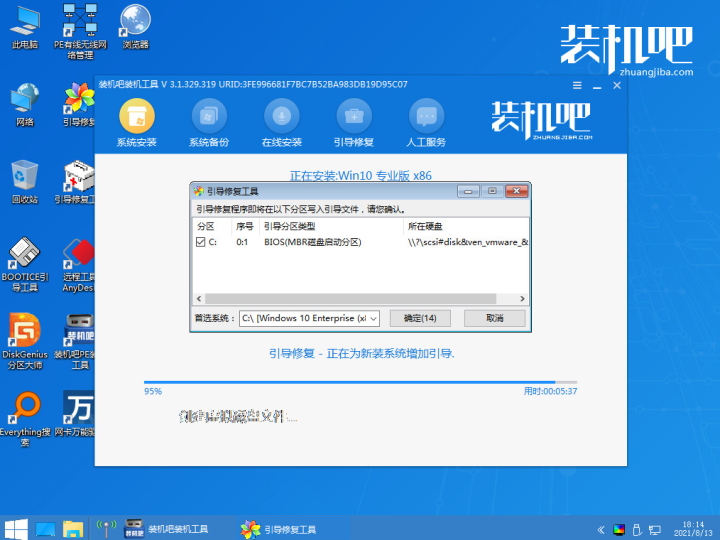720x540 pixels.
Task: Click the horizontal scrollbar thumb
Action: point(350,299)
